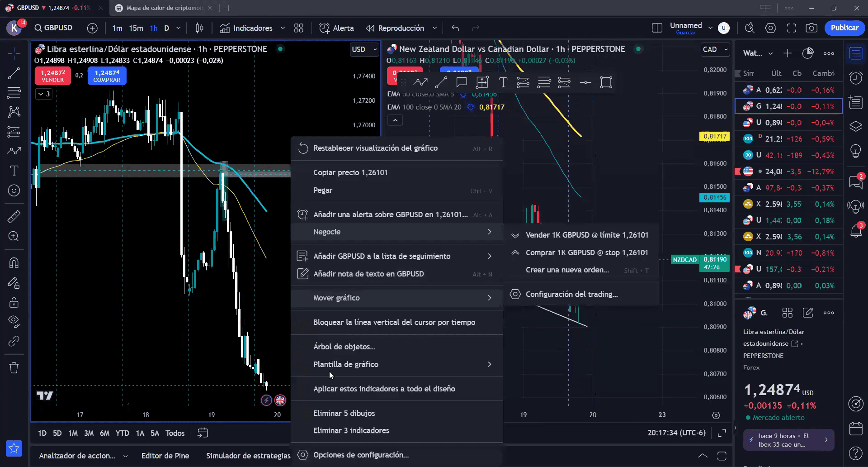Collapse the NZDCAD indicator legend arrow
Screen dimensions: 868x467
[395, 120]
